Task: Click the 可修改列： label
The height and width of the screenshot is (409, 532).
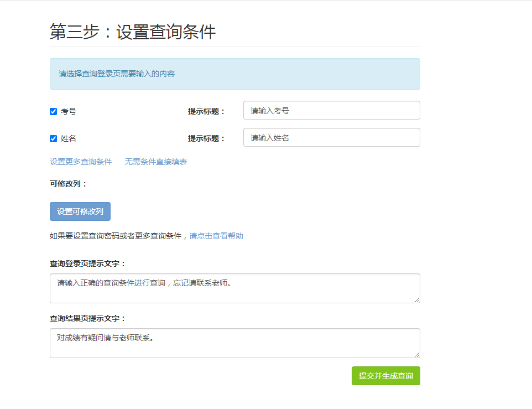Action: click(x=69, y=184)
